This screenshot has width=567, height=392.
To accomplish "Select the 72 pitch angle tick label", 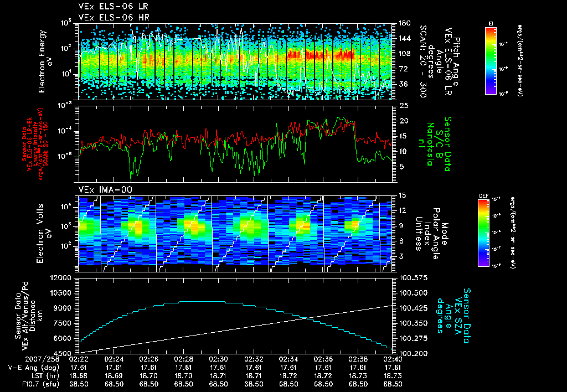I will point(403,69).
